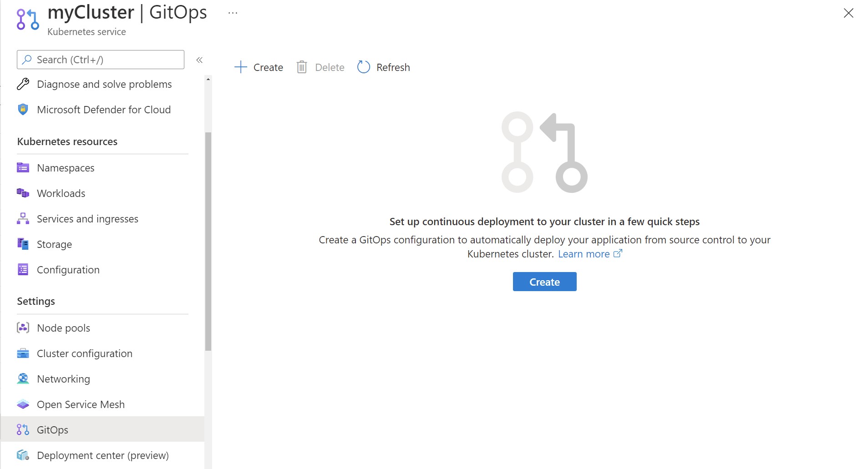Click the Cluster configuration icon

tap(23, 353)
